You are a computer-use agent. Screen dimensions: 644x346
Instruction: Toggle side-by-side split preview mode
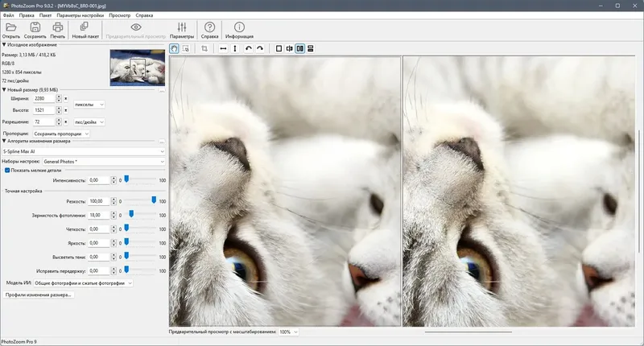(299, 48)
